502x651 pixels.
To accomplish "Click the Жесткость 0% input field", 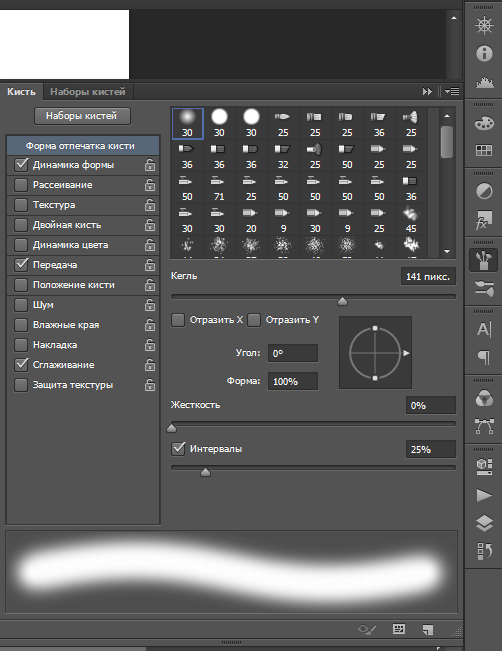I will 431,405.
